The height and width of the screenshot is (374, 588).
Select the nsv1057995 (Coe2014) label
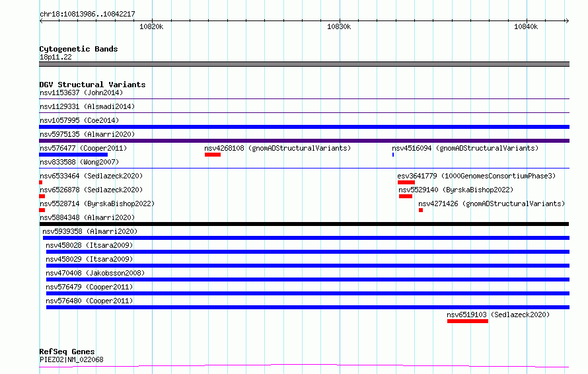point(79,120)
